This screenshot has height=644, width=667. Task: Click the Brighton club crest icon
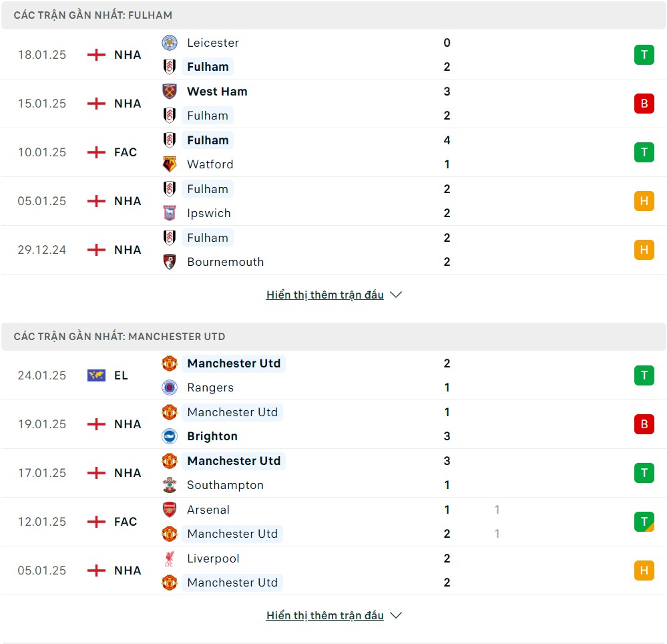[x=170, y=436]
